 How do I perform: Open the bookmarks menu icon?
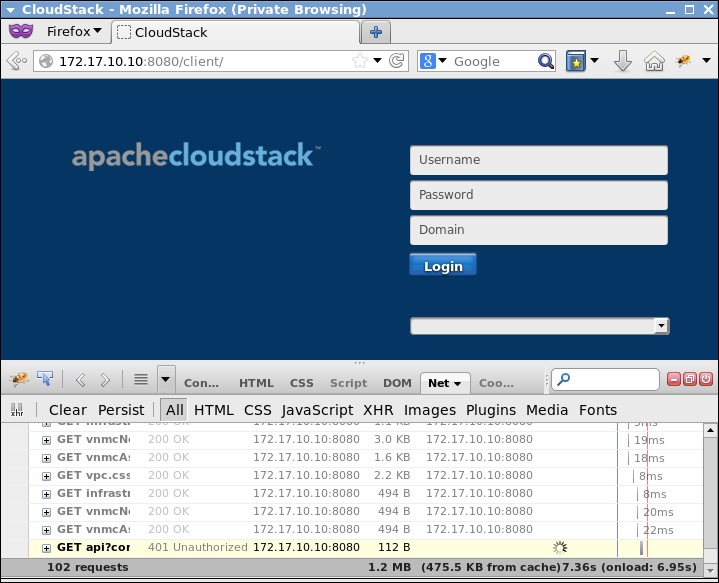tap(576, 61)
